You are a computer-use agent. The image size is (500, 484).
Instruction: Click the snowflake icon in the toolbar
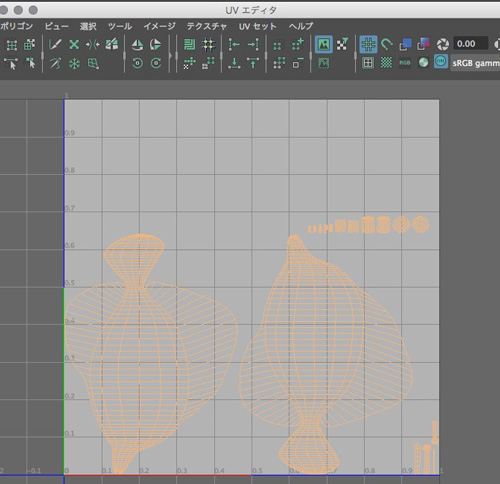74,63
